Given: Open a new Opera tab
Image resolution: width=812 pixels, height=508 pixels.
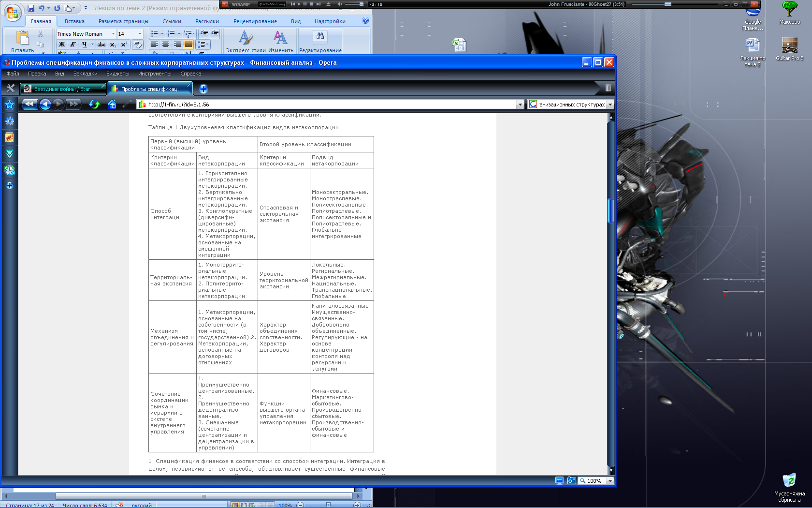Looking at the screenshot, I should point(203,89).
